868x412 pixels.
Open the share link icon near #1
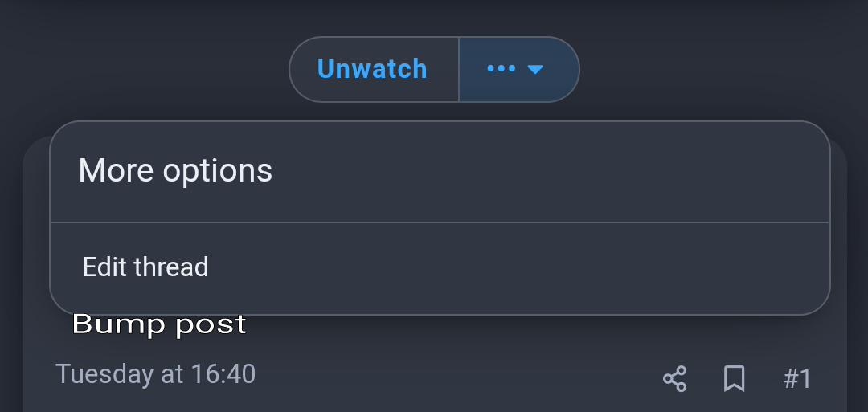point(674,379)
